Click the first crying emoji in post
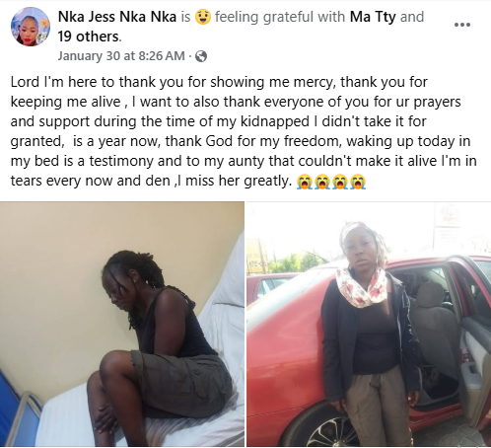 (305, 182)
